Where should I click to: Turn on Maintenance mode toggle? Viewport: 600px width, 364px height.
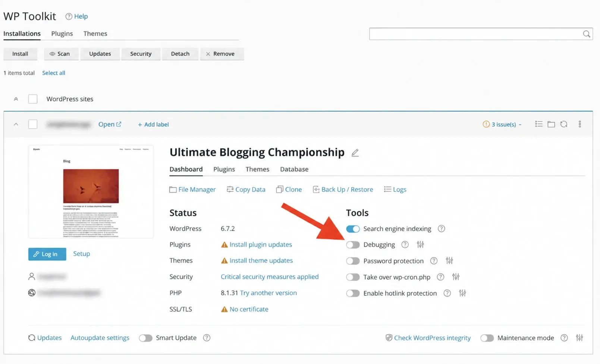pos(487,338)
